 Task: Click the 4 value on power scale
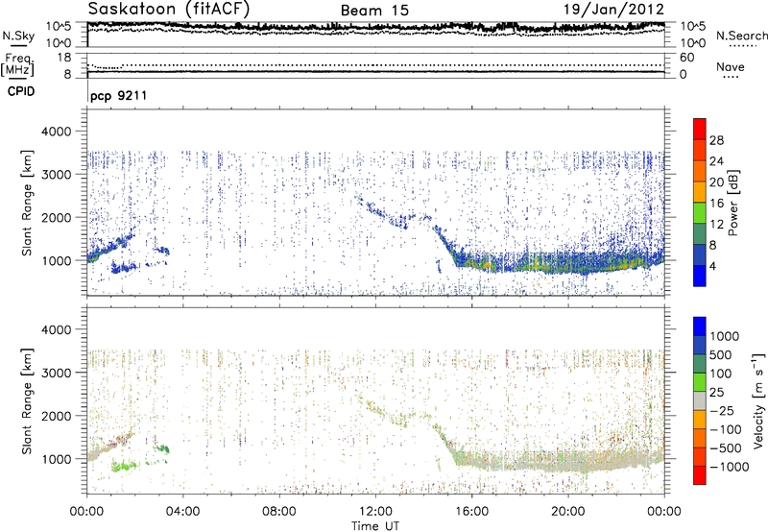click(713, 266)
